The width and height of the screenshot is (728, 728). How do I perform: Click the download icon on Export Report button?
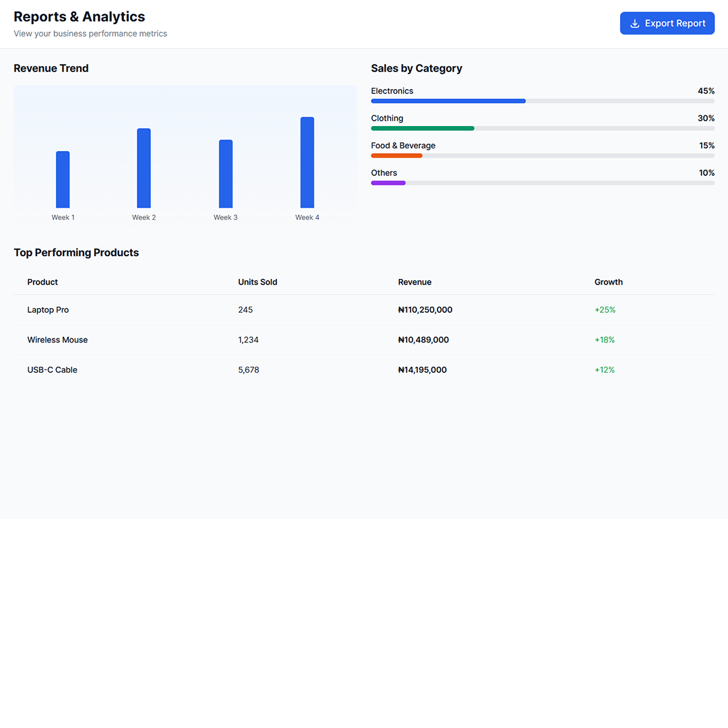coord(634,23)
